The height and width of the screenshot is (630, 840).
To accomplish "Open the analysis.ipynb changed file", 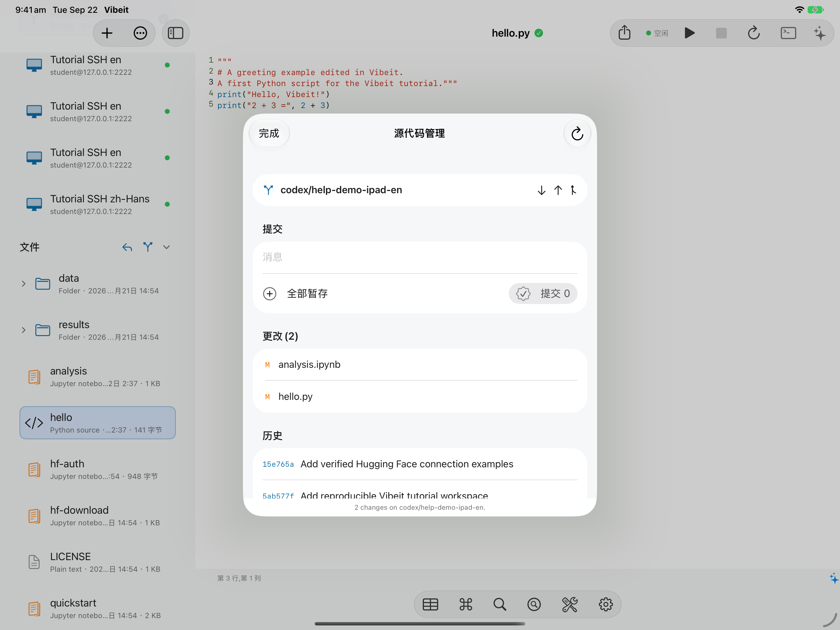I will [x=420, y=364].
